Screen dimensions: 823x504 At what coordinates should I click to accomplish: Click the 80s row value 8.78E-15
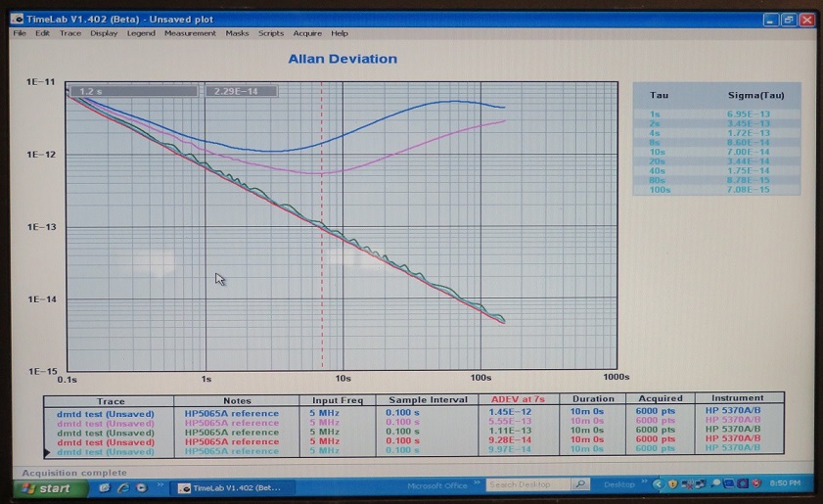(749, 181)
